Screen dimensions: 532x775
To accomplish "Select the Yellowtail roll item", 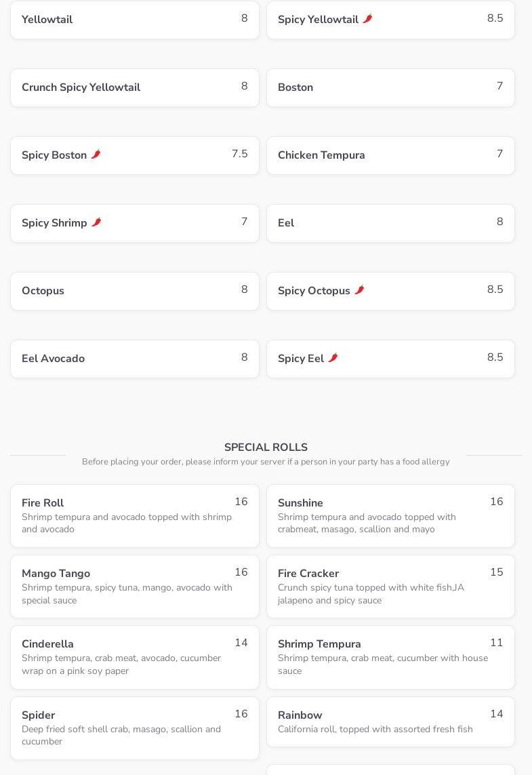I will pos(134,20).
